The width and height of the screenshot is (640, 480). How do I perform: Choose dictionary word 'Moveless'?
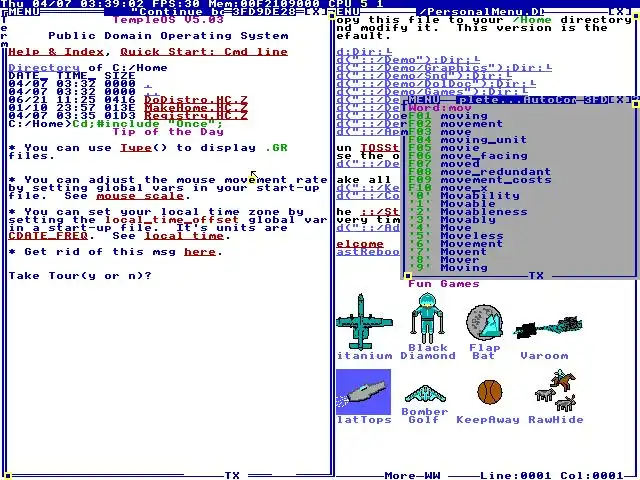click(456, 236)
